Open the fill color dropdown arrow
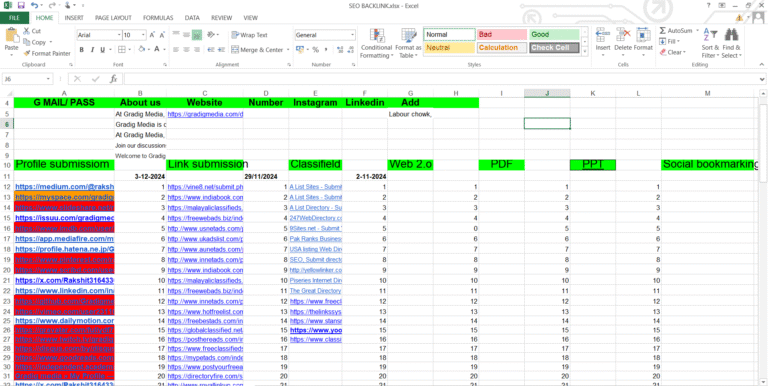This screenshot has width=768, height=386. pyautogui.click(x=149, y=49)
